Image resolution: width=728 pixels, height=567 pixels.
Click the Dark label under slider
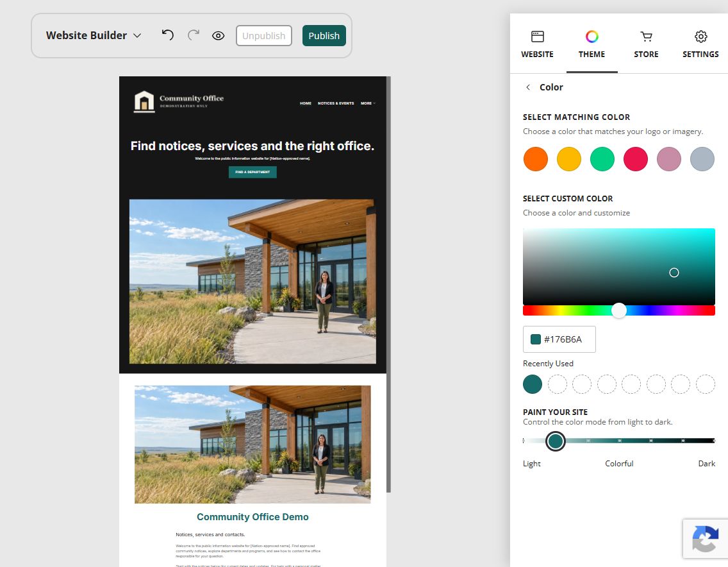(x=707, y=463)
